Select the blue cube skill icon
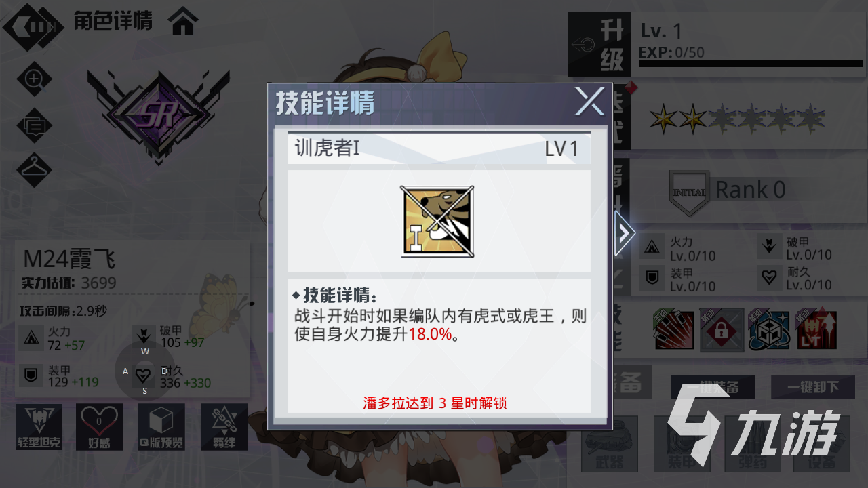Screen dimensions: 868x488 (769, 330)
